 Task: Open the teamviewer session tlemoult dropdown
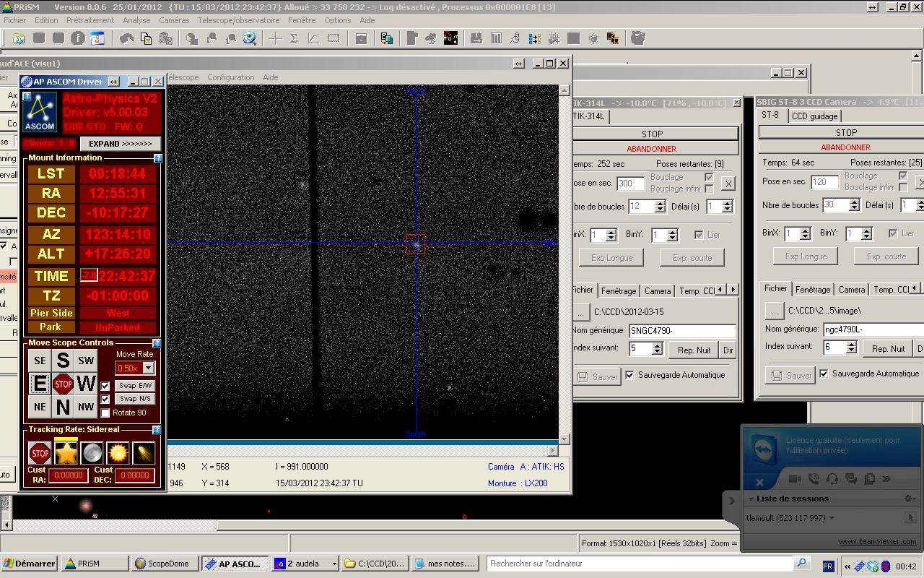point(832,518)
